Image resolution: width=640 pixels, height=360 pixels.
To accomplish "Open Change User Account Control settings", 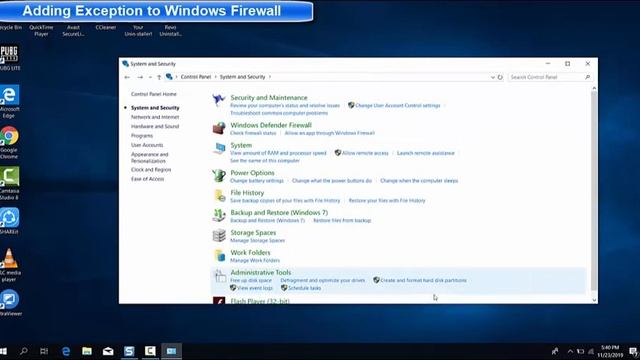I will [398, 105].
